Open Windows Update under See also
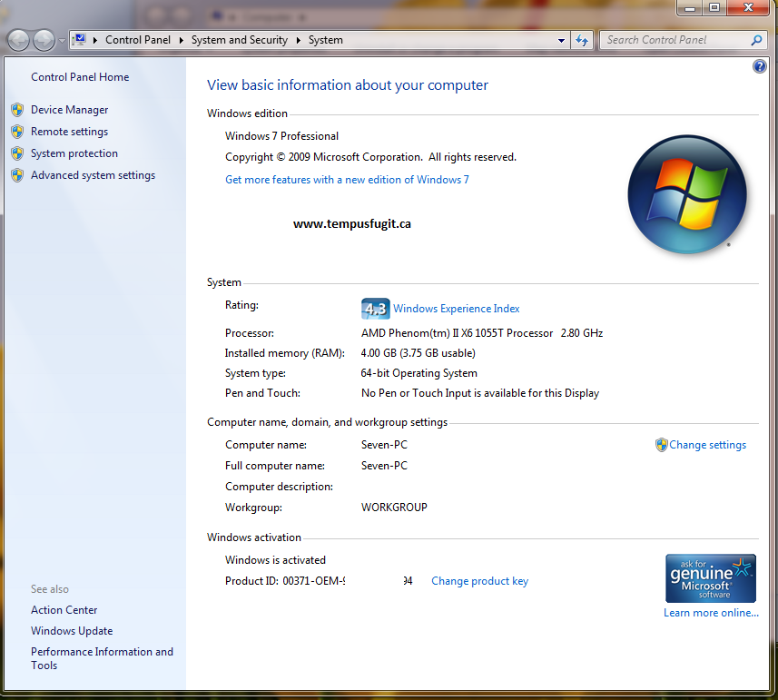Image resolution: width=778 pixels, height=700 pixels. pyautogui.click(x=72, y=631)
